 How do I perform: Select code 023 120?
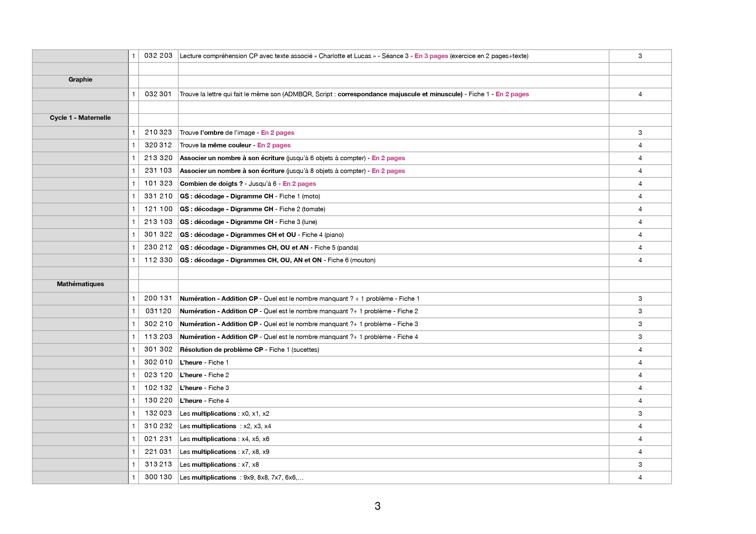coord(158,375)
